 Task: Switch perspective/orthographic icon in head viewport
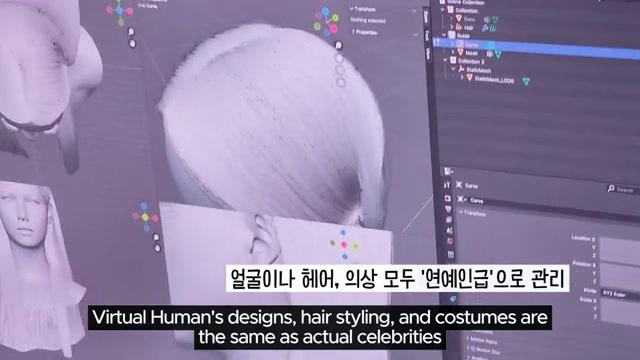tap(341, 83)
